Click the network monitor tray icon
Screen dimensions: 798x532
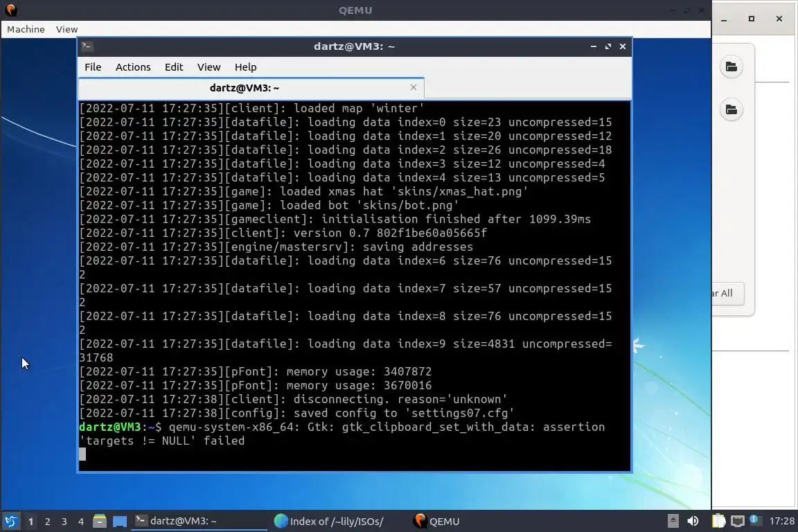point(737,521)
